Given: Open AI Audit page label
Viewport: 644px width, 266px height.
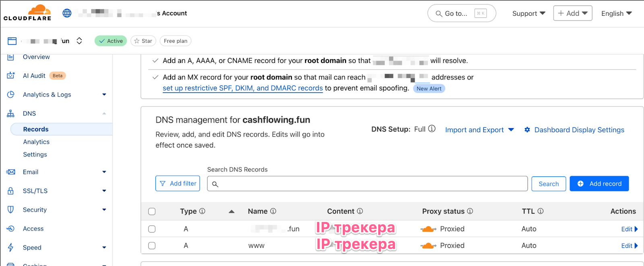Looking at the screenshot, I should 34,75.
